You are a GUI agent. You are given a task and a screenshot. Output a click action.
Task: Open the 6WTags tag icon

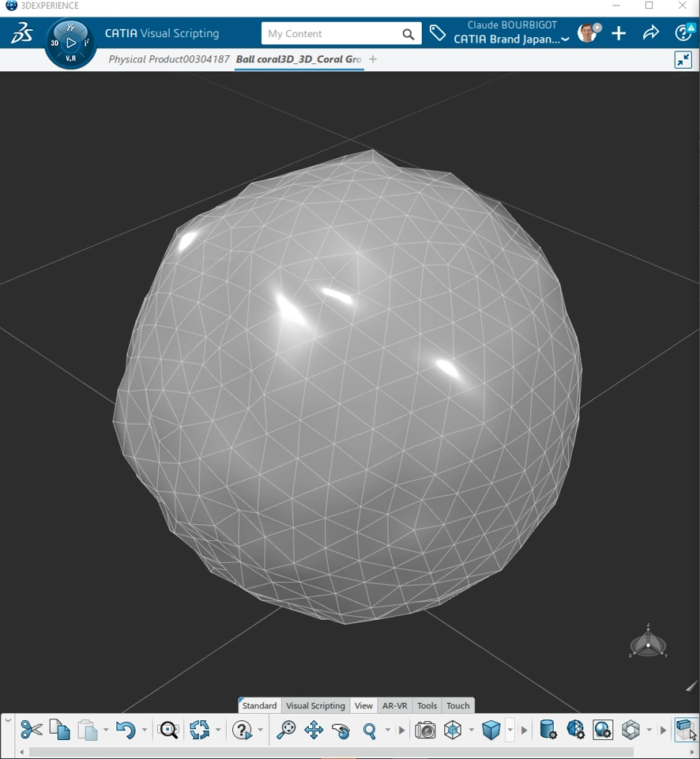pyautogui.click(x=438, y=33)
